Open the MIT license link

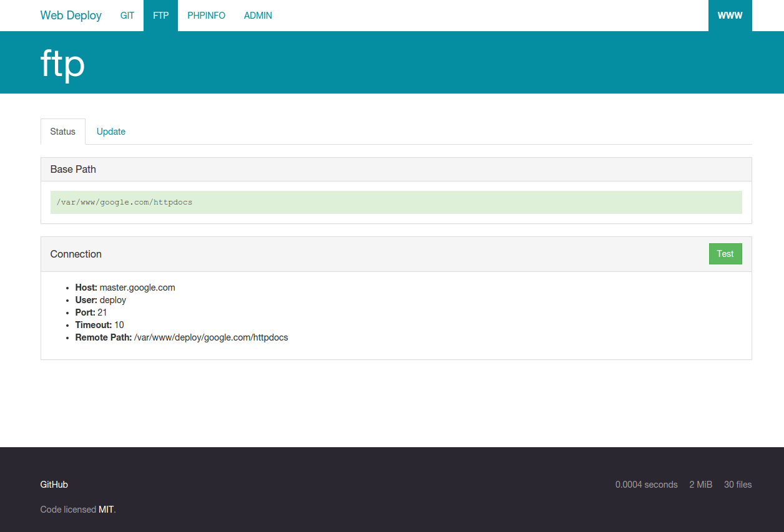(106, 510)
